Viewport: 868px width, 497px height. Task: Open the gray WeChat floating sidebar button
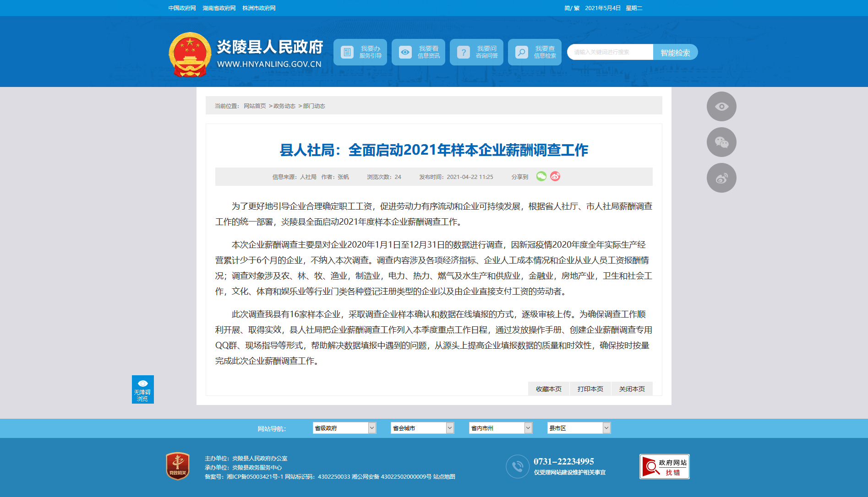(721, 142)
